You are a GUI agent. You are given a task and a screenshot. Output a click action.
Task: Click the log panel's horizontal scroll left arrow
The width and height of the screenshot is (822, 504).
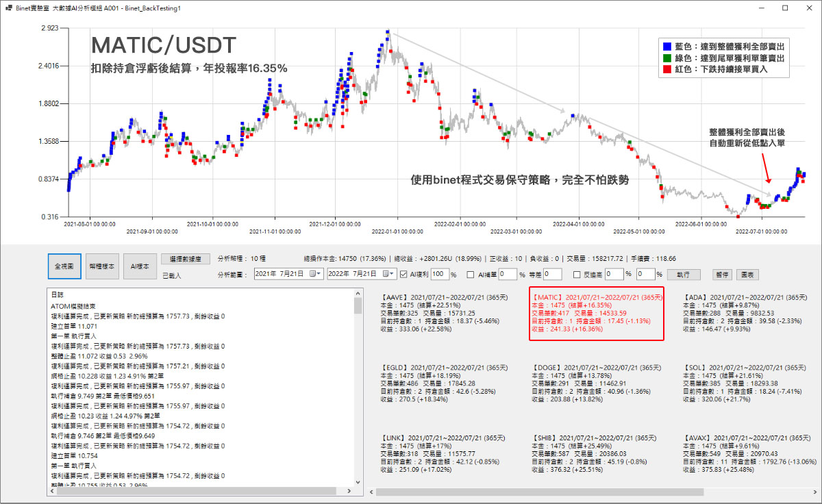pyautogui.click(x=51, y=491)
